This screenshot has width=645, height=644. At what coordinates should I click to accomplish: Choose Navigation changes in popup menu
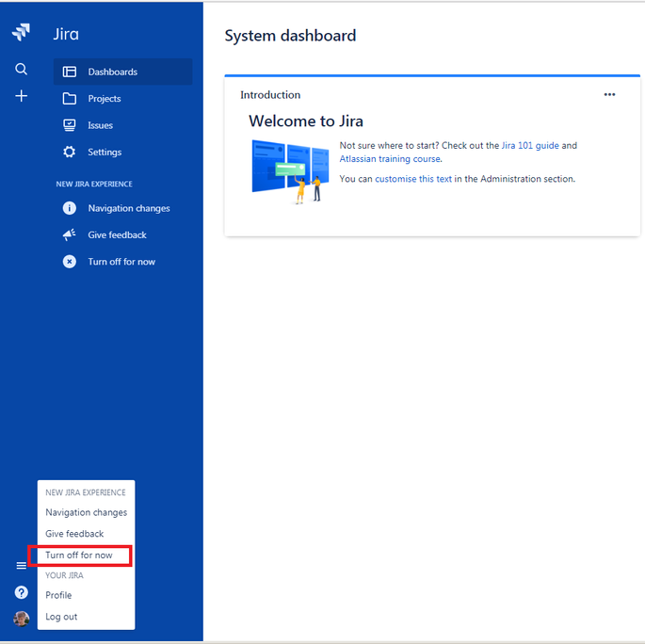[86, 512]
